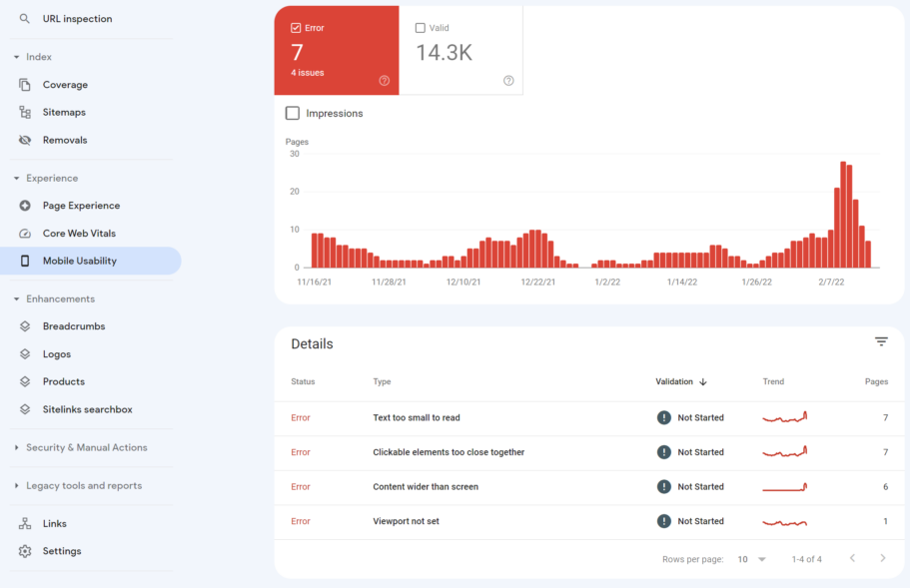Click the URL inspection search icon
Screen dimensions: 910x588
25,19
